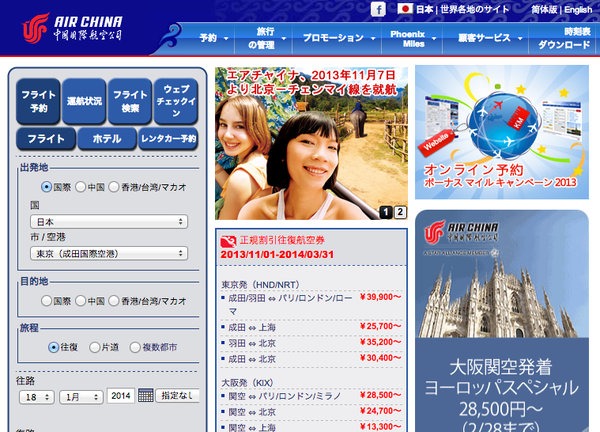
Task: Open the 市/空港 dropdown showing 東京
Action: point(109,253)
